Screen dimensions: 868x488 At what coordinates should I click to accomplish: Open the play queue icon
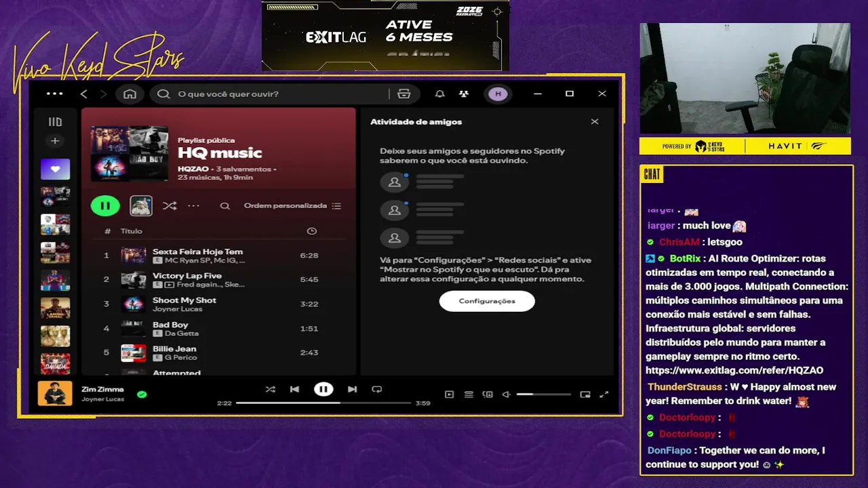coord(469,394)
